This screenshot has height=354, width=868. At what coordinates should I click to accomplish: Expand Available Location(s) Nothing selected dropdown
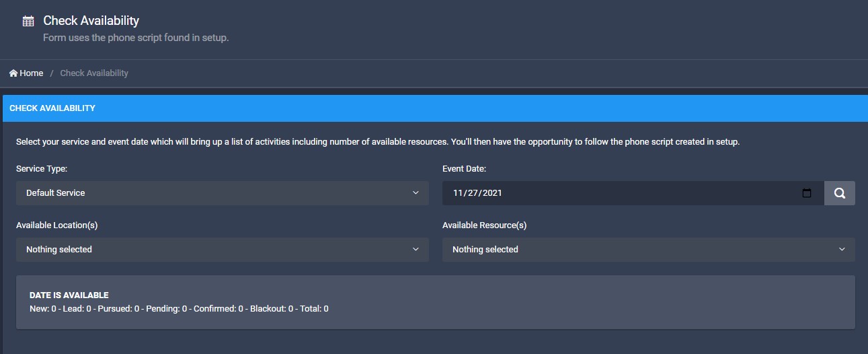[x=222, y=250]
